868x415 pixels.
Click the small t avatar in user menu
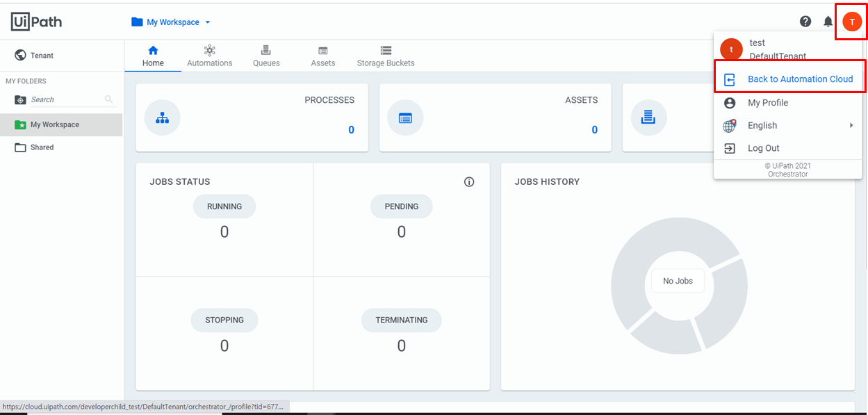(x=731, y=49)
